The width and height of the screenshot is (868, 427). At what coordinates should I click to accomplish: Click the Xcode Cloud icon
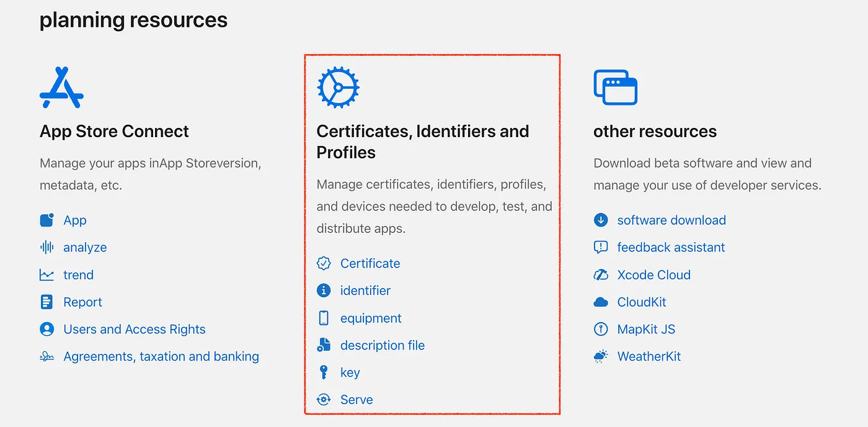tap(601, 275)
